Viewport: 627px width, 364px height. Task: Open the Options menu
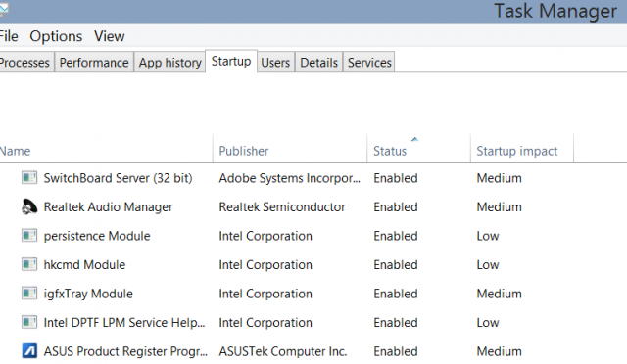(x=56, y=36)
